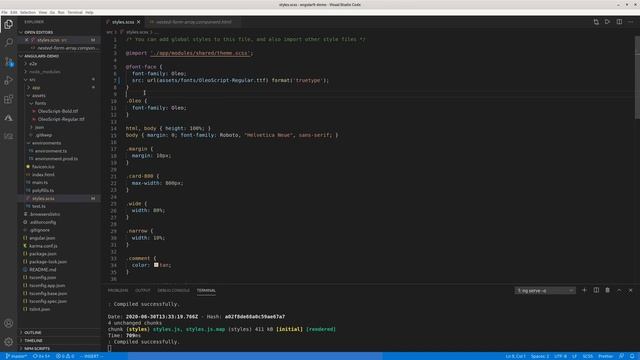The height and width of the screenshot is (360, 640).
Task: Switch to the styles.scss editor tab
Action: coord(122,22)
